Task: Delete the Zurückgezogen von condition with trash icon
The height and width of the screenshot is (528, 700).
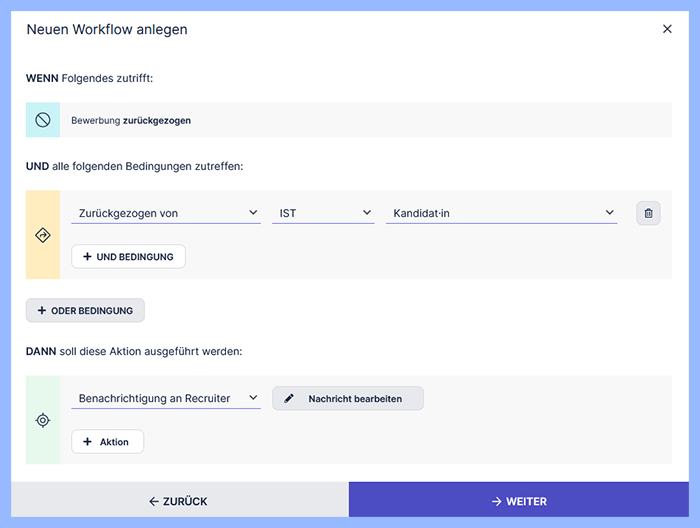Action: [x=648, y=213]
